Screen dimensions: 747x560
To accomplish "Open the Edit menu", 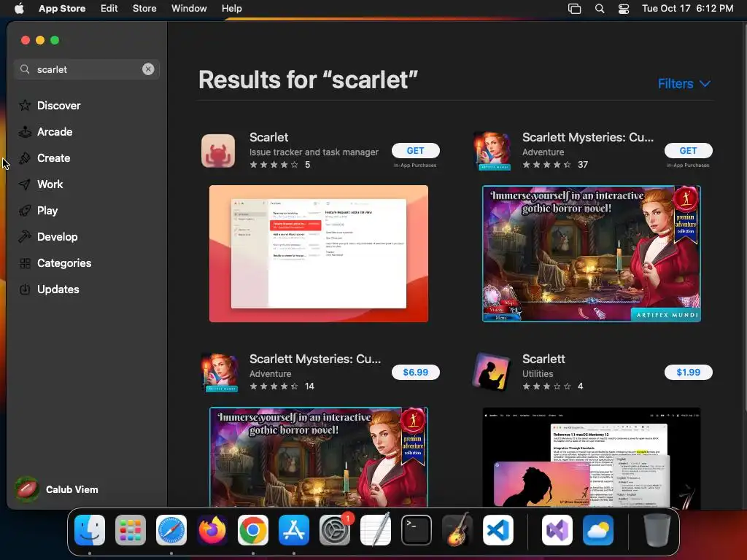I will tap(109, 9).
